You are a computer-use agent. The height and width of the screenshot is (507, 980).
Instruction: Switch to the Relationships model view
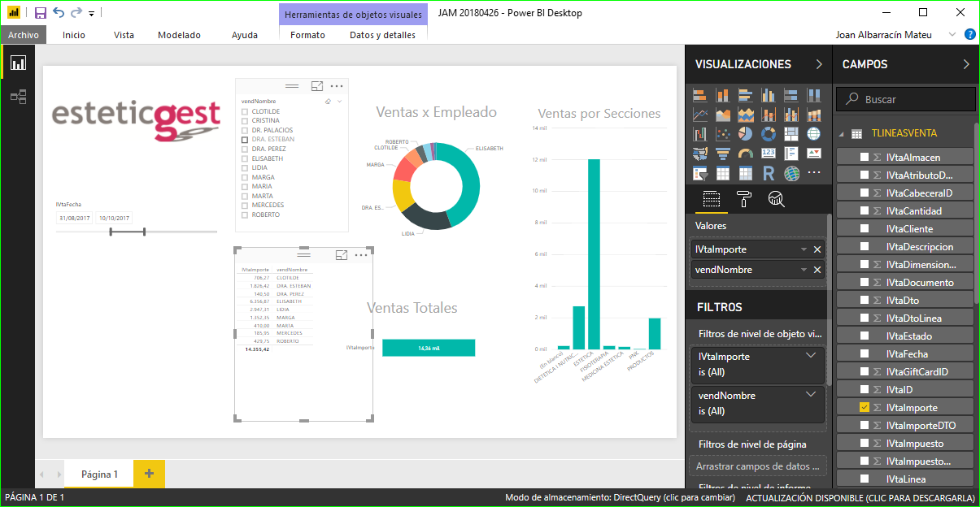pyautogui.click(x=18, y=97)
